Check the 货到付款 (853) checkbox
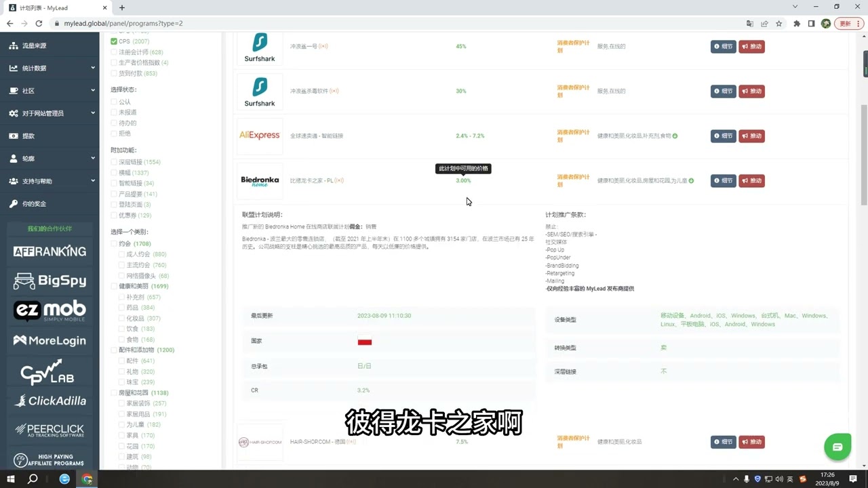This screenshot has height=488, width=868. (x=114, y=73)
